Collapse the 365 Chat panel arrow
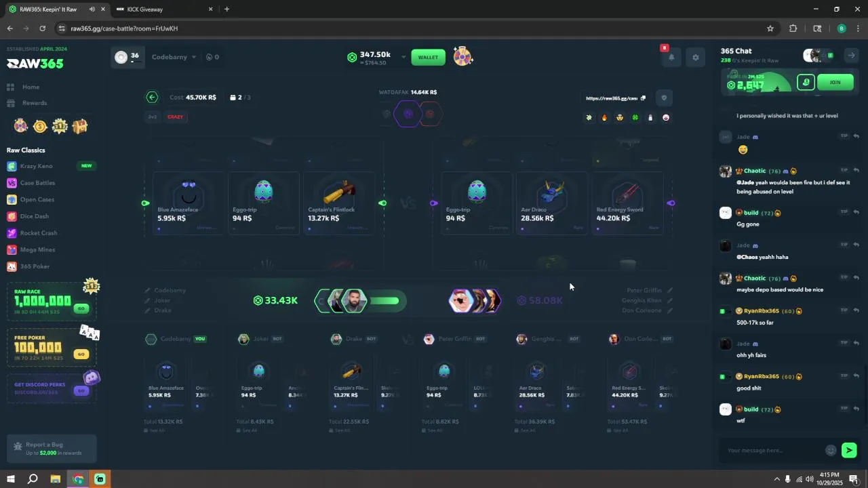Viewport: 868px width, 488px height. tap(850, 56)
